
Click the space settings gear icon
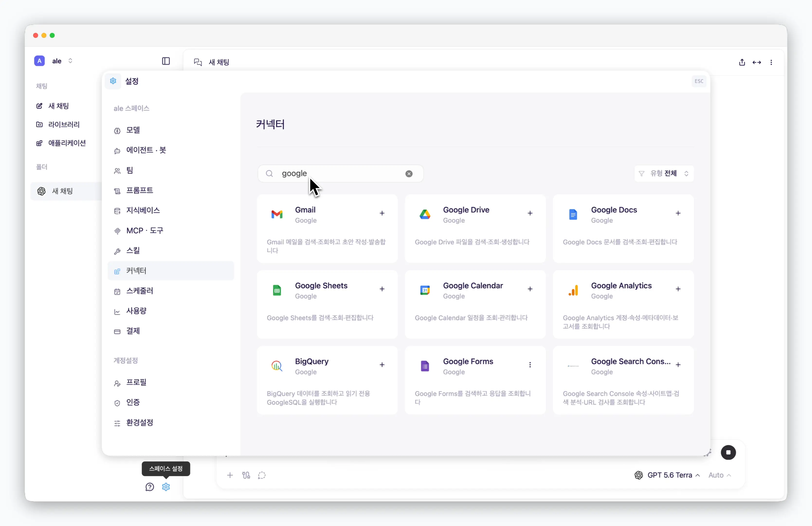(x=166, y=487)
